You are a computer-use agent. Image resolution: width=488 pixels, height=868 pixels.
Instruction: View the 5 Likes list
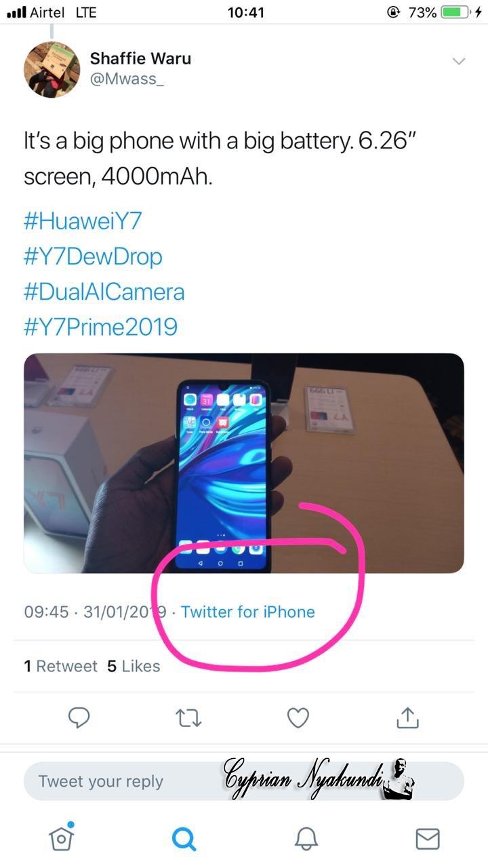(134, 666)
